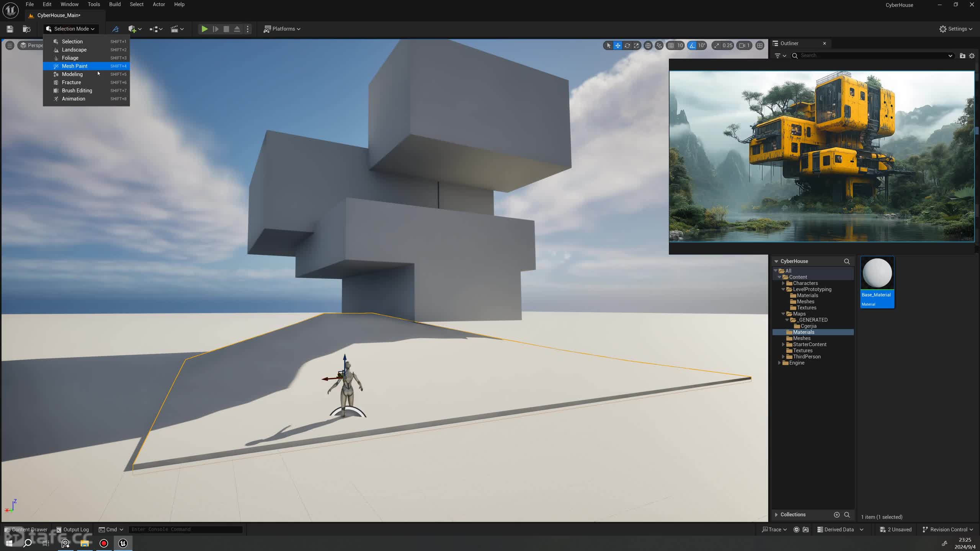
Task: Search in CyberHouse content tree magnifier
Action: pos(847,261)
